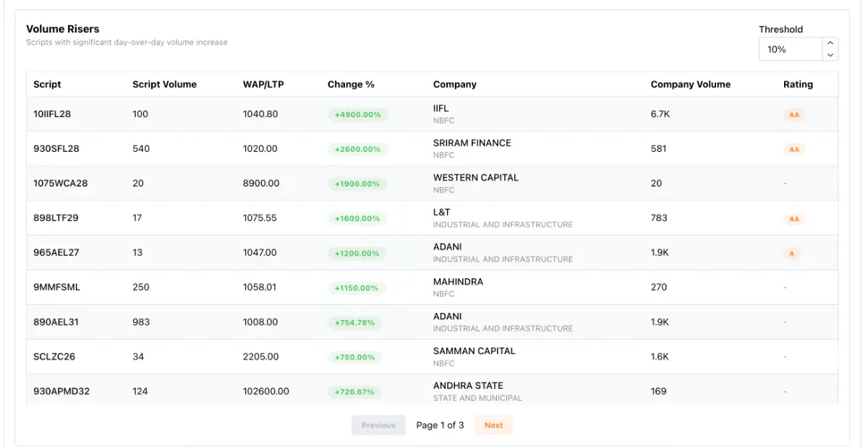Click the +2600.00% change badge

click(357, 149)
